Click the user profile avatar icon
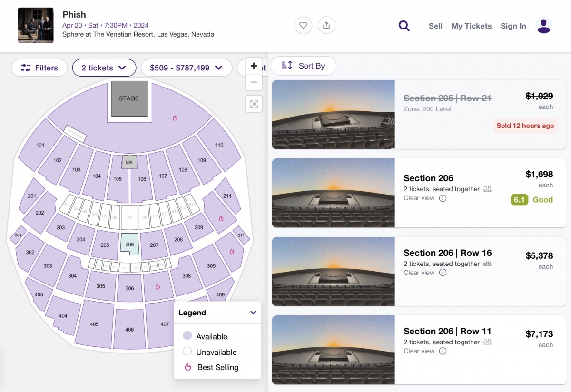 (543, 26)
